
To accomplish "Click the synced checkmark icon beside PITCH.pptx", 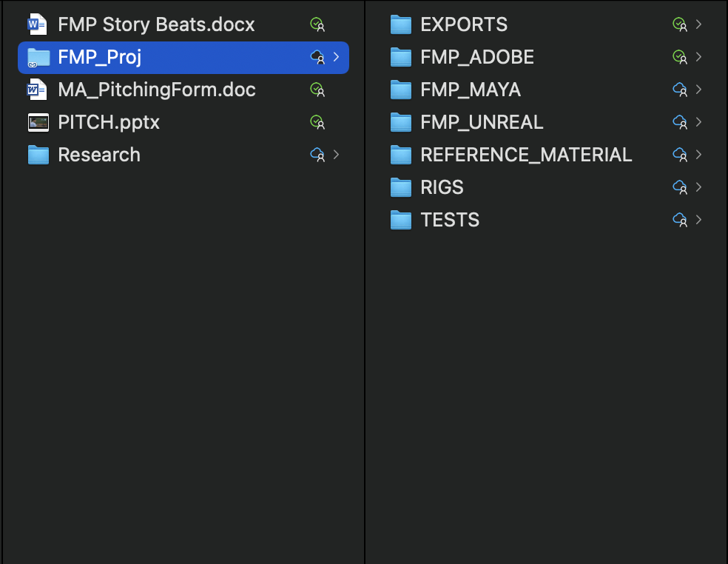I will point(317,122).
